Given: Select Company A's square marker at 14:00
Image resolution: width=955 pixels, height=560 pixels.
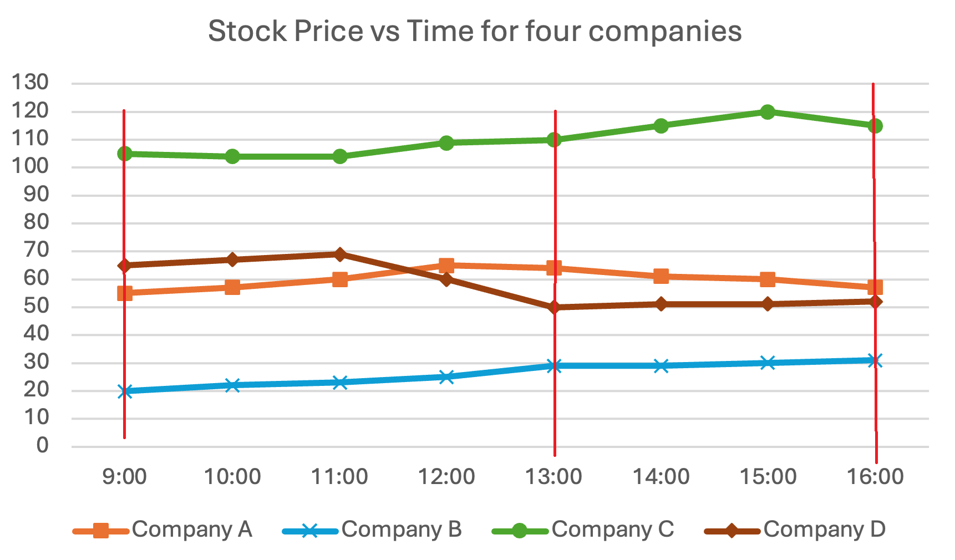Looking at the screenshot, I should tap(661, 276).
